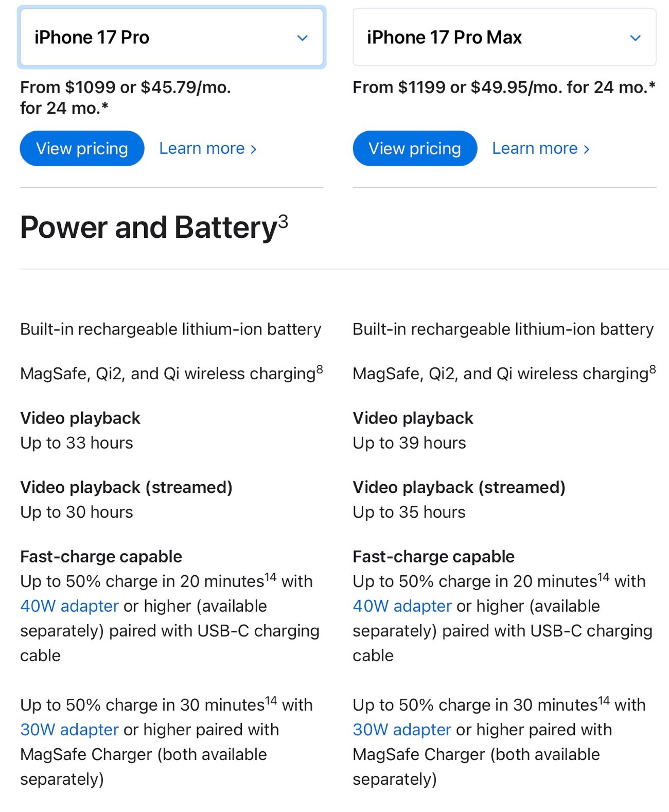Click footnote 3 beside Power and Battery heading
This screenshot has width=669, height=812.
283,221
